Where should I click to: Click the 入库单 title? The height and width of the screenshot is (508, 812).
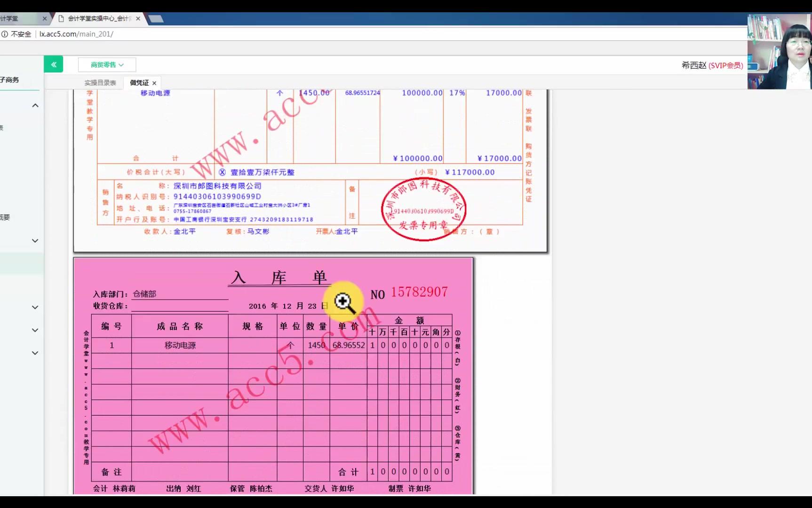pos(279,277)
